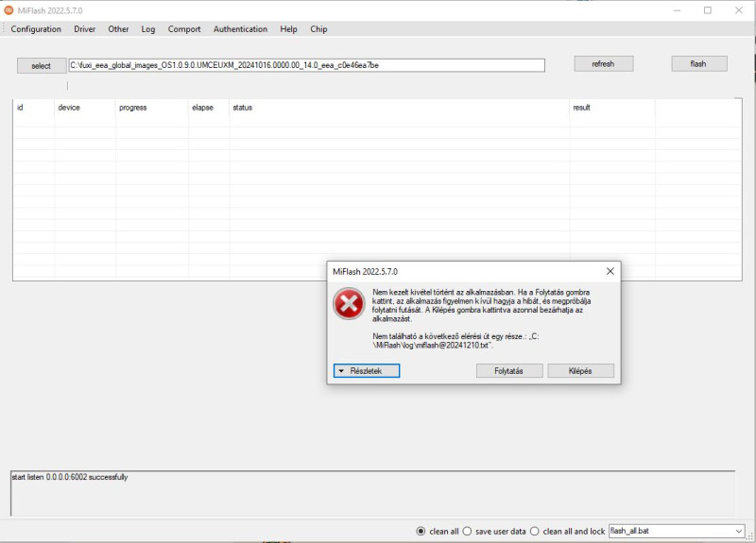Click Kilépés to quit the application
756x543 pixels.
(x=580, y=370)
